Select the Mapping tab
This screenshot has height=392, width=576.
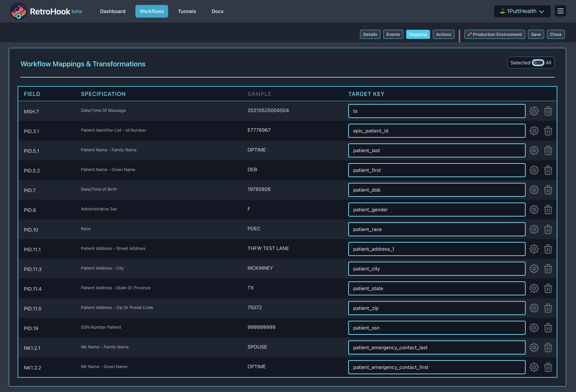[418, 34]
